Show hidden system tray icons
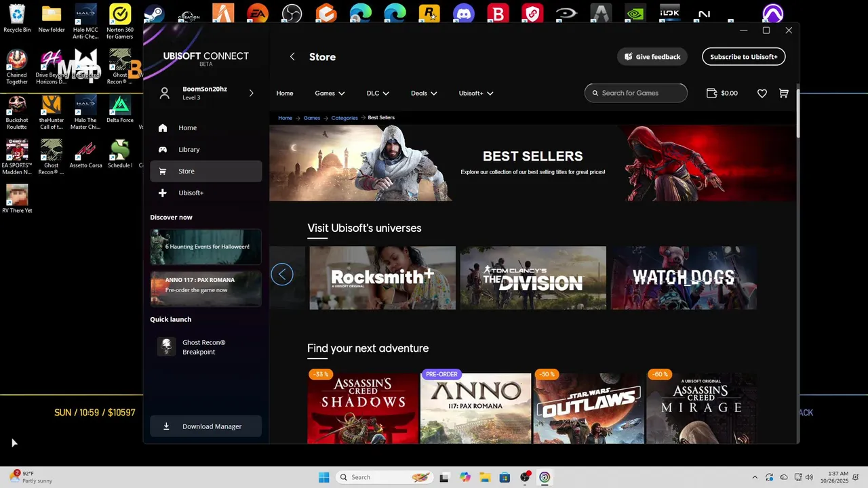Screen dimensions: 868x488 (x=755, y=477)
